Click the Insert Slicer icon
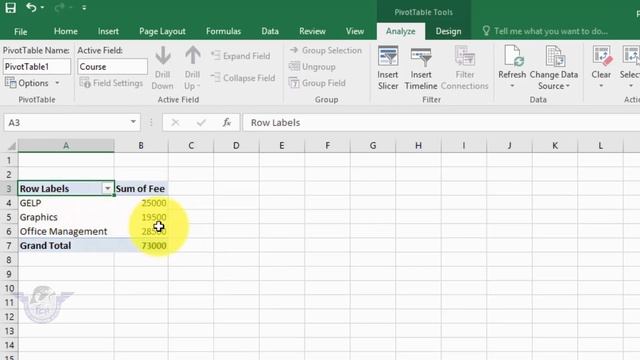Viewport: 640px width, 360px height. pos(388,56)
